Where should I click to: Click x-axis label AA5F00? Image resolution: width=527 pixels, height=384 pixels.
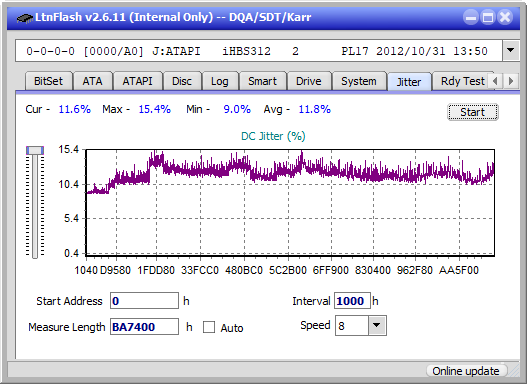[x=459, y=270]
